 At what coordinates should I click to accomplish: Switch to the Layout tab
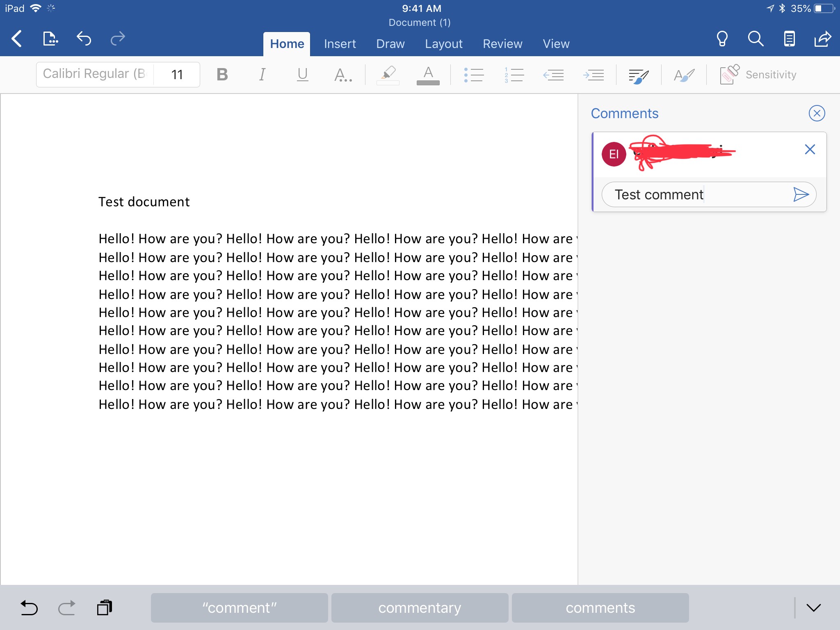444,44
